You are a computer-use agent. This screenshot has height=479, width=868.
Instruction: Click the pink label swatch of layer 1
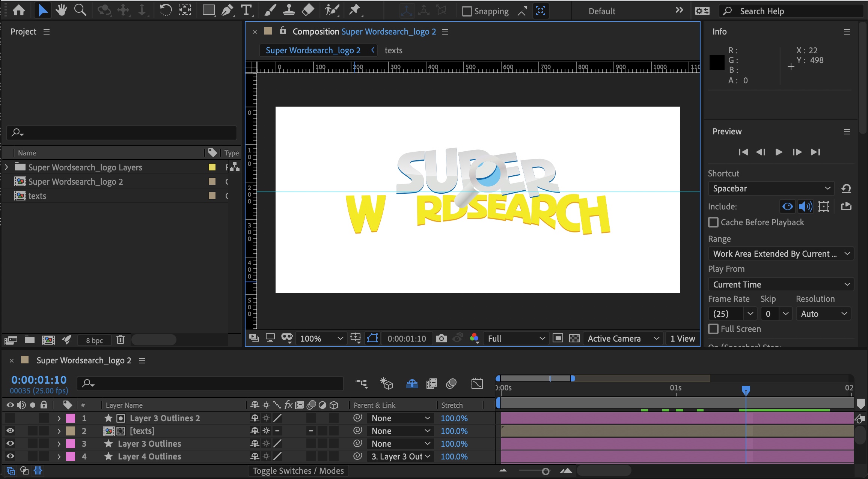point(70,418)
